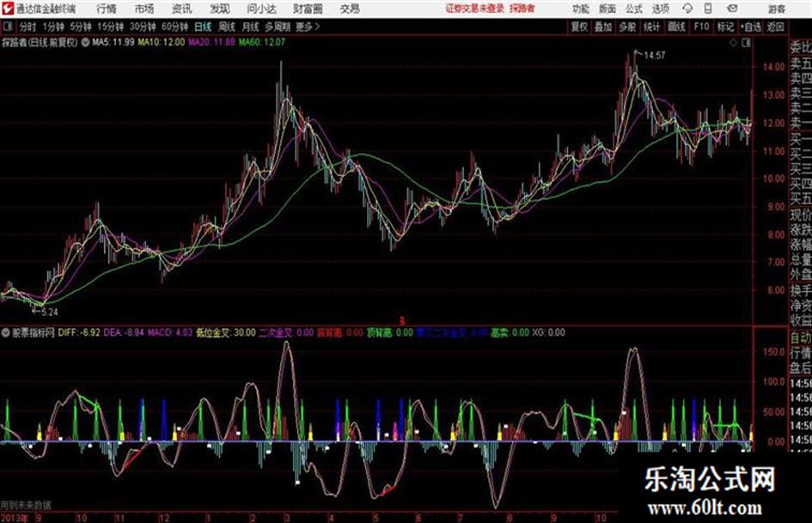Open the 功能 menu
Image resolution: width=812 pixels, height=523 pixels.
coord(581,9)
